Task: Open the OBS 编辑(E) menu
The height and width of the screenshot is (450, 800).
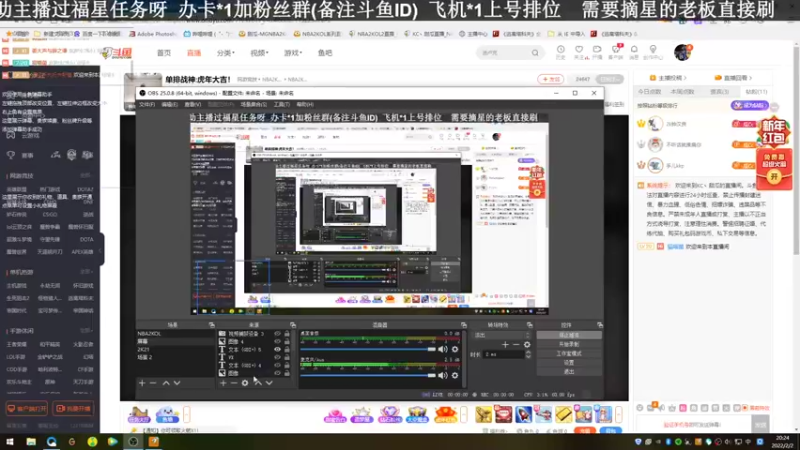Action: [x=169, y=105]
